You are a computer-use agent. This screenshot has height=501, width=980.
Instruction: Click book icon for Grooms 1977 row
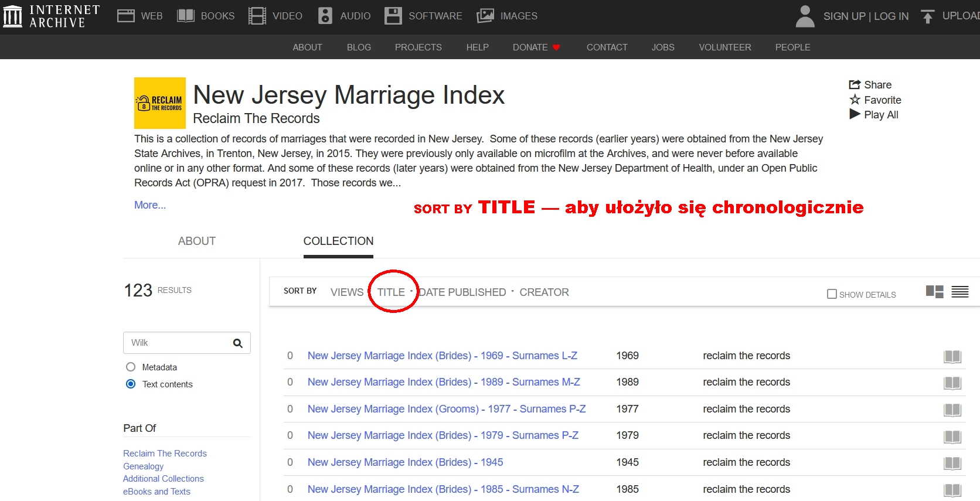tap(952, 410)
